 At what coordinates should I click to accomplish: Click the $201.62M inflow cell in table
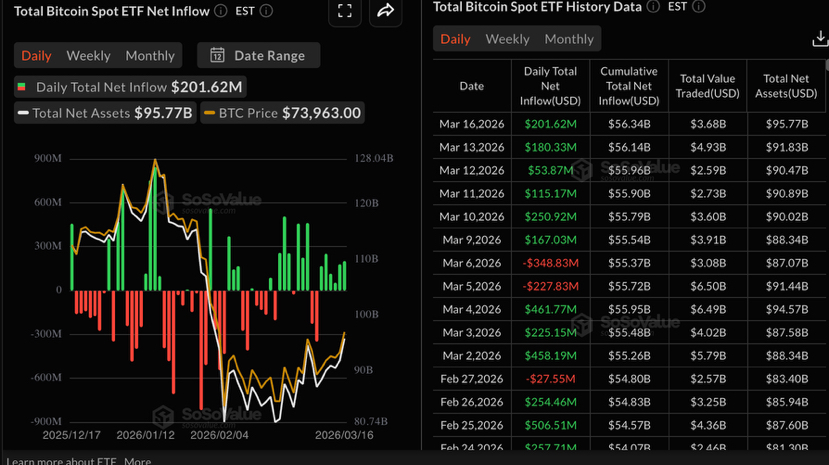pos(550,124)
